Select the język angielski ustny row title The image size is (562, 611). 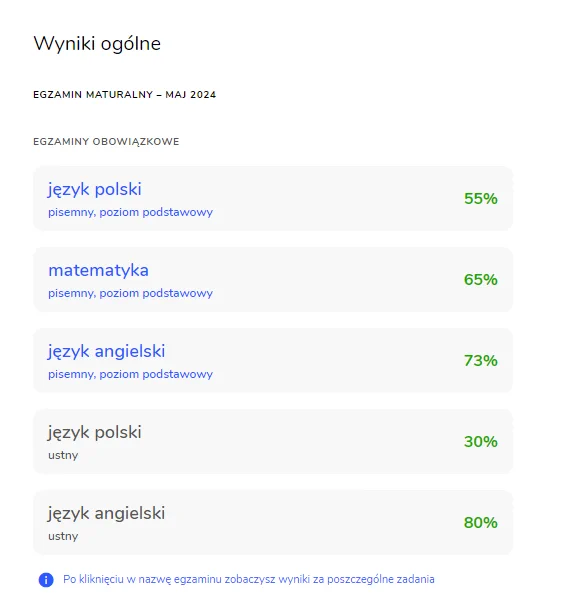tap(106, 514)
